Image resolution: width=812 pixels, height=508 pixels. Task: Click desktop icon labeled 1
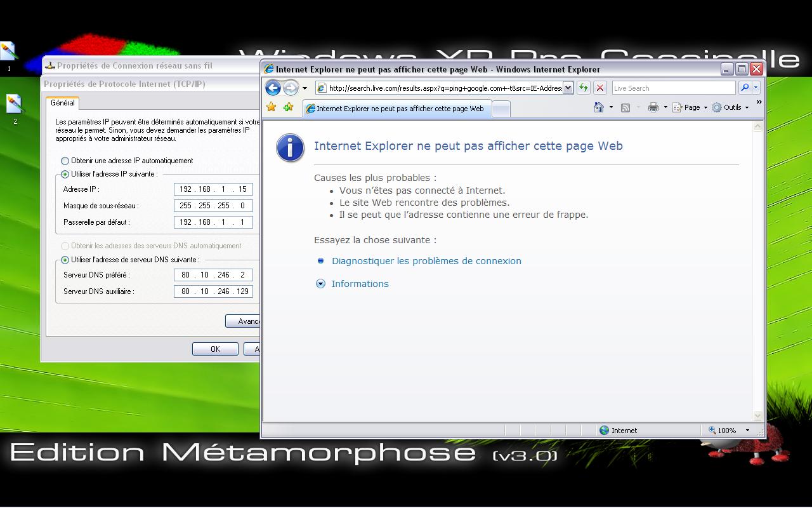(x=8, y=56)
